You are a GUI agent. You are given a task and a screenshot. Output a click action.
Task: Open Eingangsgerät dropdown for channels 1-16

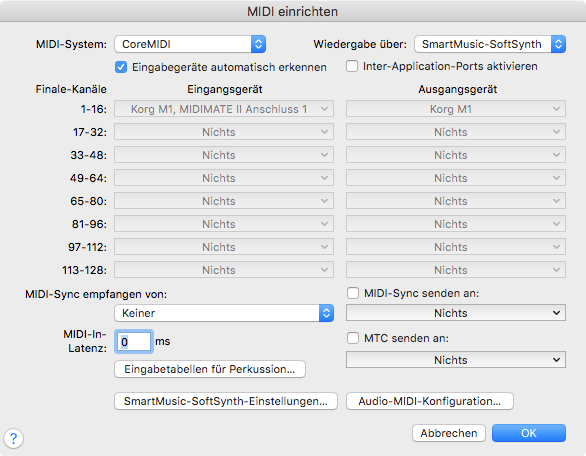[x=224, y=109]
